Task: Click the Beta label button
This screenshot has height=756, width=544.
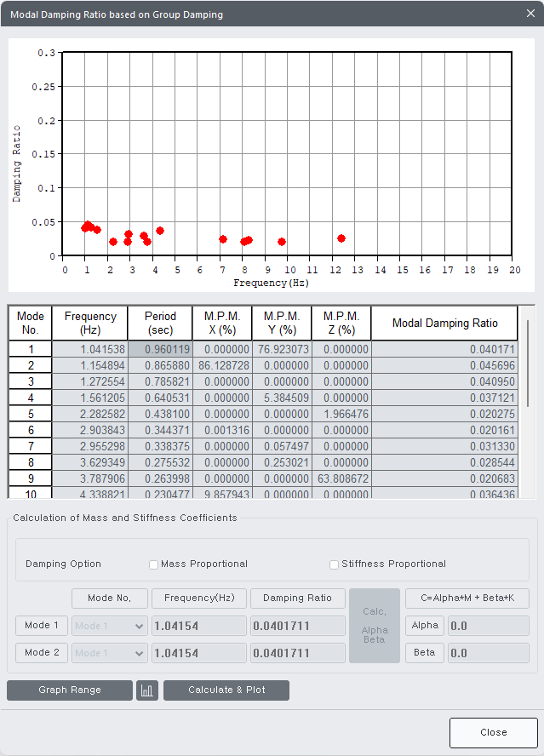Action: tap(425, 652)
